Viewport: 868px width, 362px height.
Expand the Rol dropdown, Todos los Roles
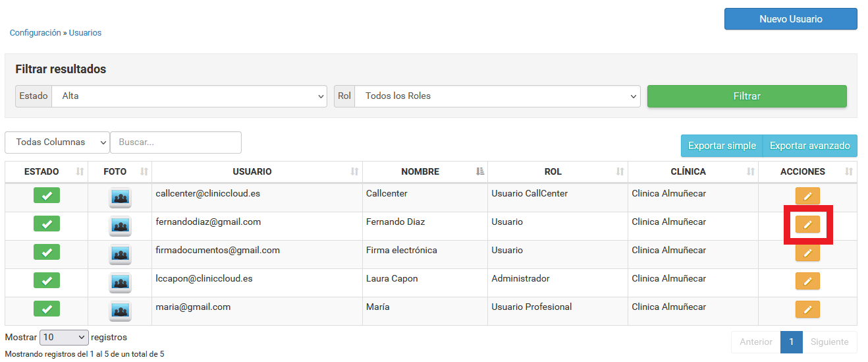pos(497,96)
